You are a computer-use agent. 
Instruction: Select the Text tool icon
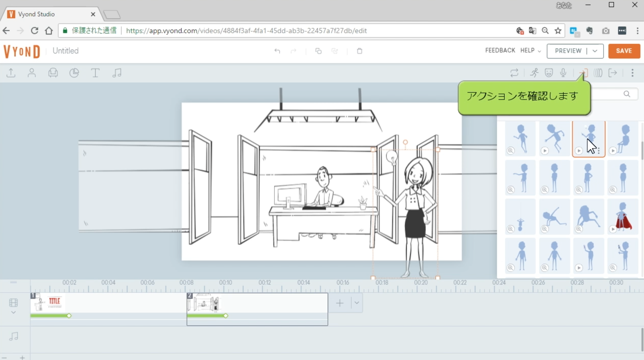click(95, 73)
